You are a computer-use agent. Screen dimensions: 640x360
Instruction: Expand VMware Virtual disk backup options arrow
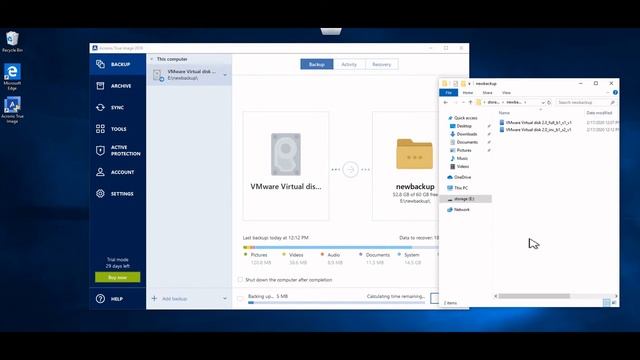point(225,75)
